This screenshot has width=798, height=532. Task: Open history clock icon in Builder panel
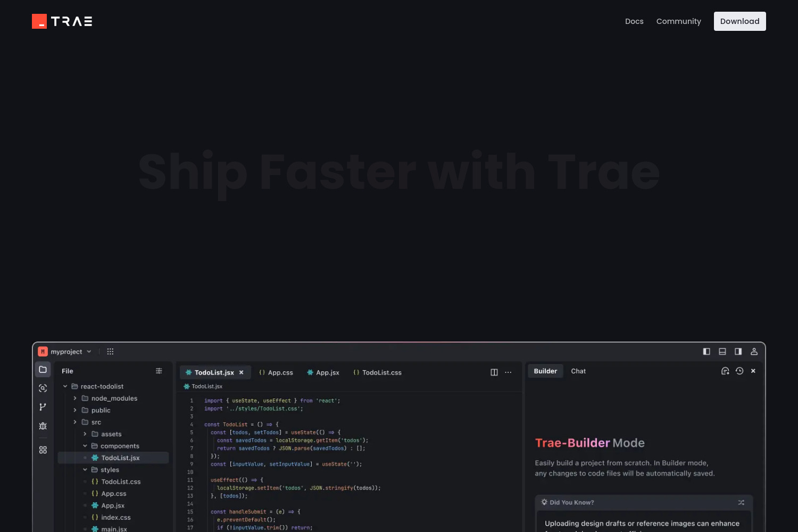(739, 371)
